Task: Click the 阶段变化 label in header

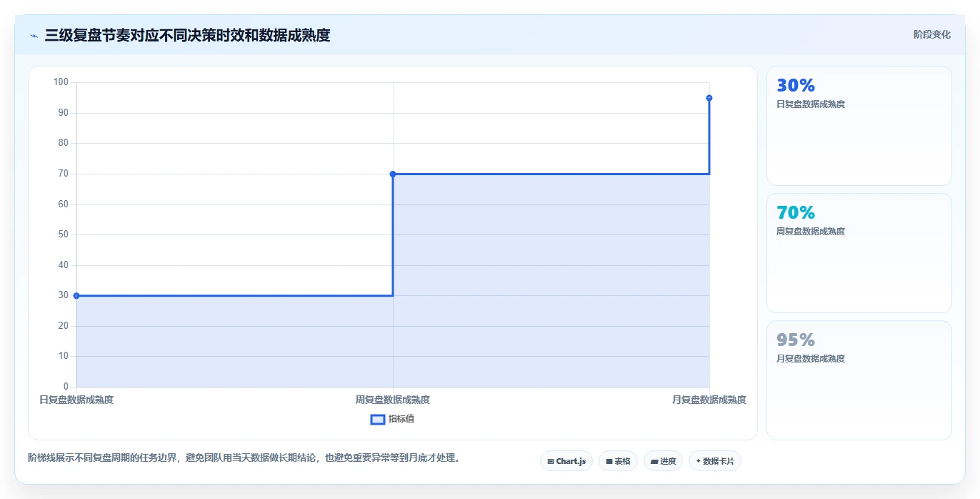Action: point(932,34)
